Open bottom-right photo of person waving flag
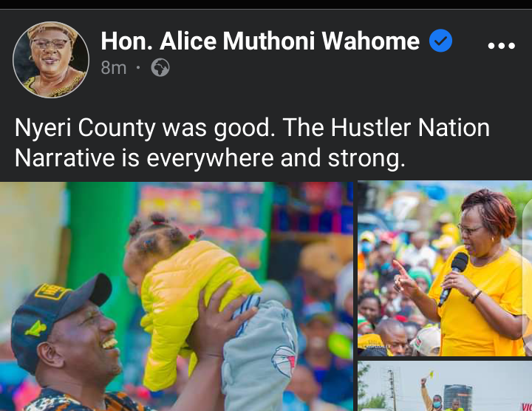This screenshot has width=532, height=411. [x=445, y=386]
